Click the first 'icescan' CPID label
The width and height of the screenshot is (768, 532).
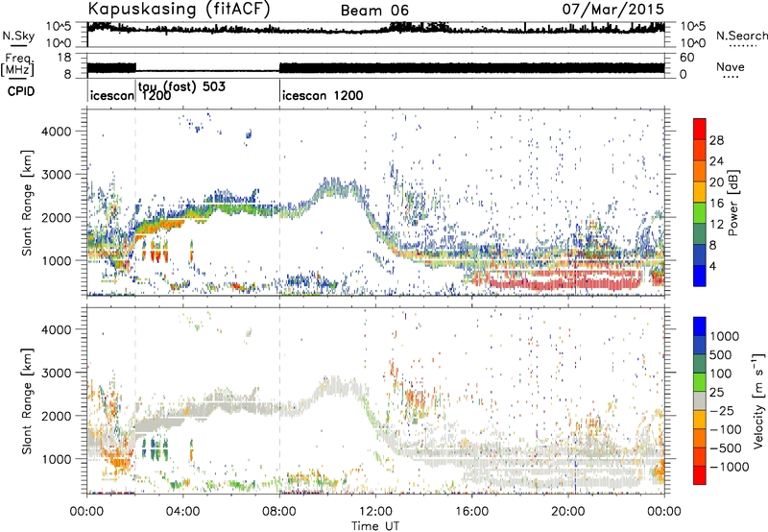pyautogui.click(x=111, y=95)
